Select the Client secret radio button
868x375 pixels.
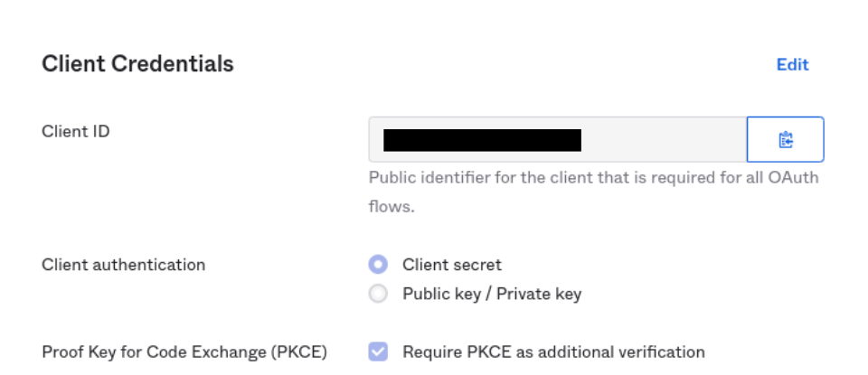point(378,265)
